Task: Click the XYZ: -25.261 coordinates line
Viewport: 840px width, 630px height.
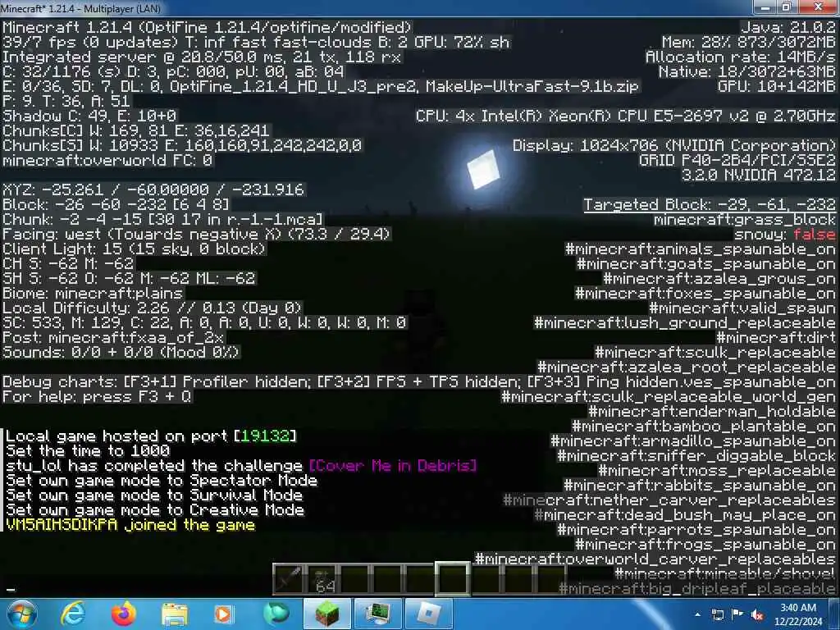Action: [153, 189]
